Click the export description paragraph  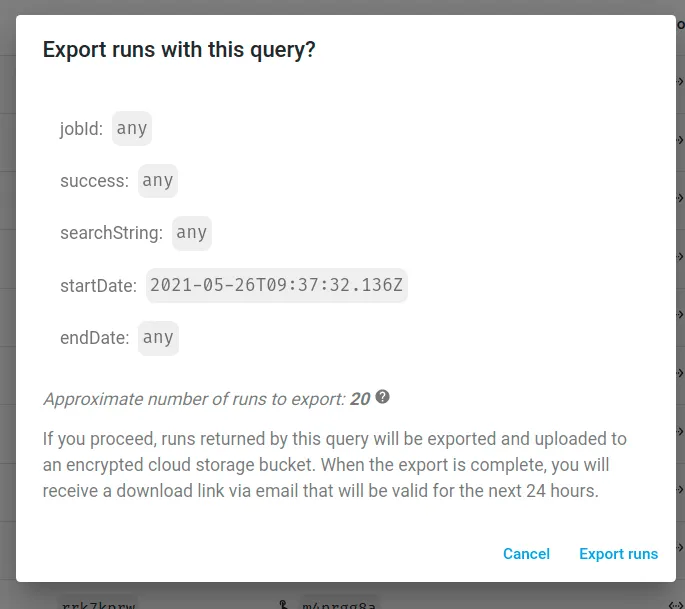click(x=334, y=465)
